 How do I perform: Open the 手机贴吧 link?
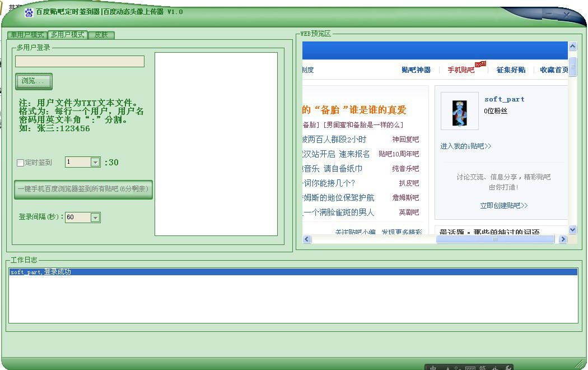(461, 70)
